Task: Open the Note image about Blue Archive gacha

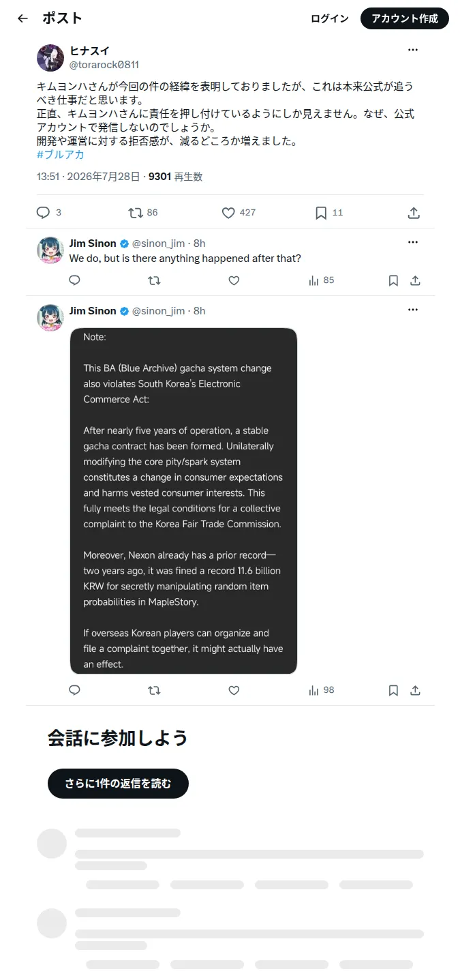Action: [x=183, y=501]
